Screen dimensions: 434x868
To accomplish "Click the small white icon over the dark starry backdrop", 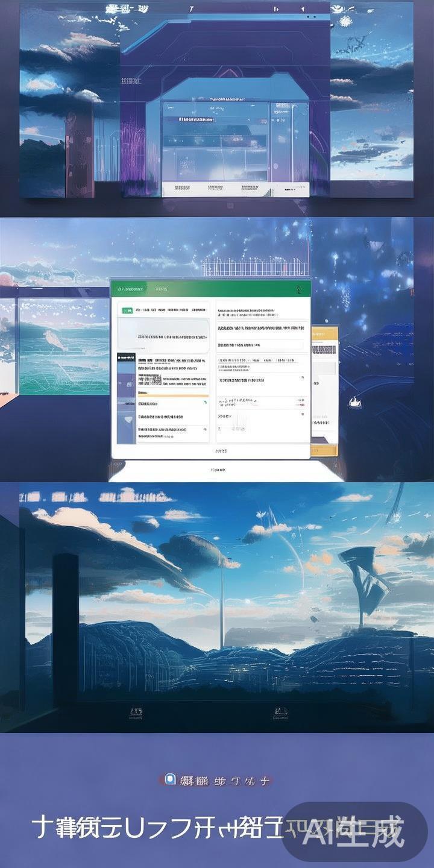I will [x=355, y=402].
